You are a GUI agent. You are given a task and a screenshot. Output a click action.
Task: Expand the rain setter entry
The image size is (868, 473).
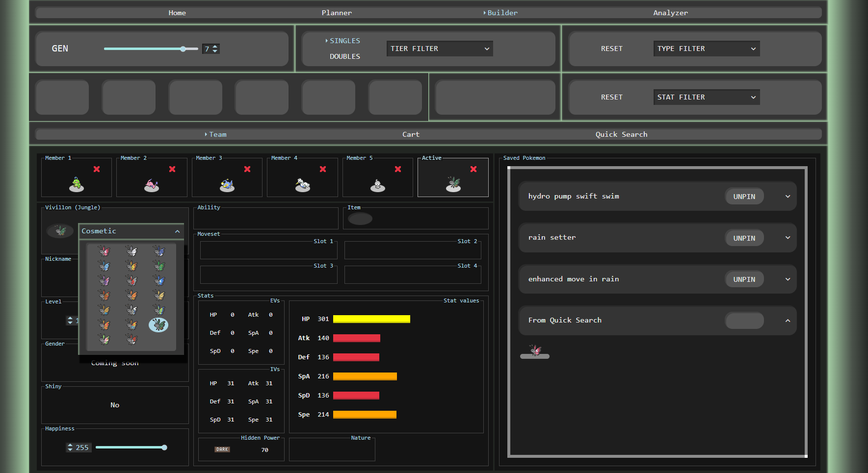[x=788, y=238]
